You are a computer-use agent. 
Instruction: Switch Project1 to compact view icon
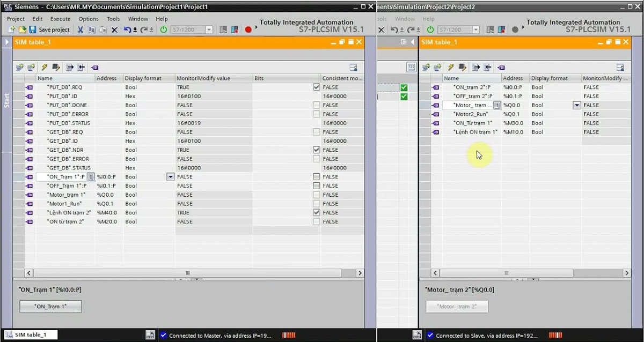223,29
